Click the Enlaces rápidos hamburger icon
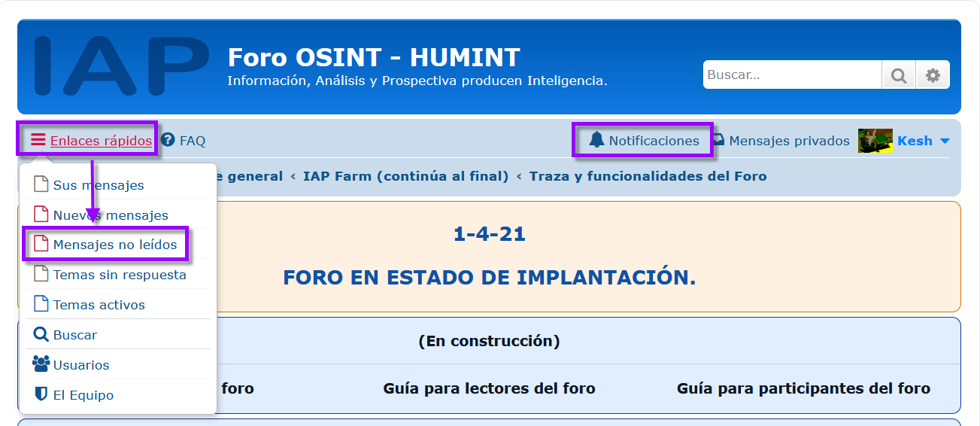This screenshot has height=426, width=980. (38, 140)
